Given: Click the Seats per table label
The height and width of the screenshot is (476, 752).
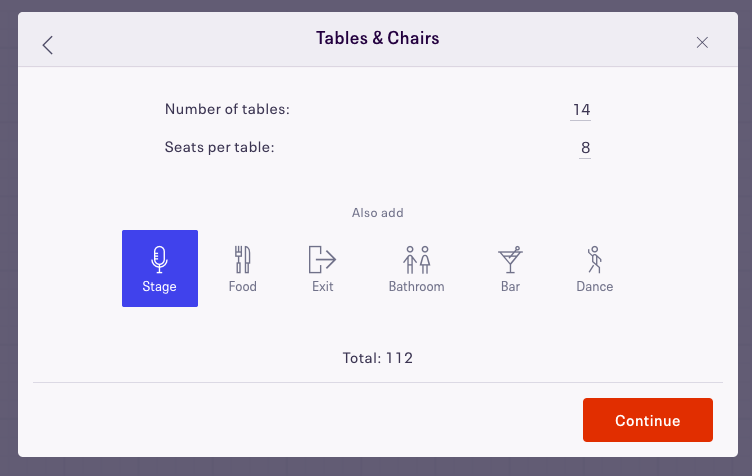Looking at the screenshot, I should (x=220, y=147).
